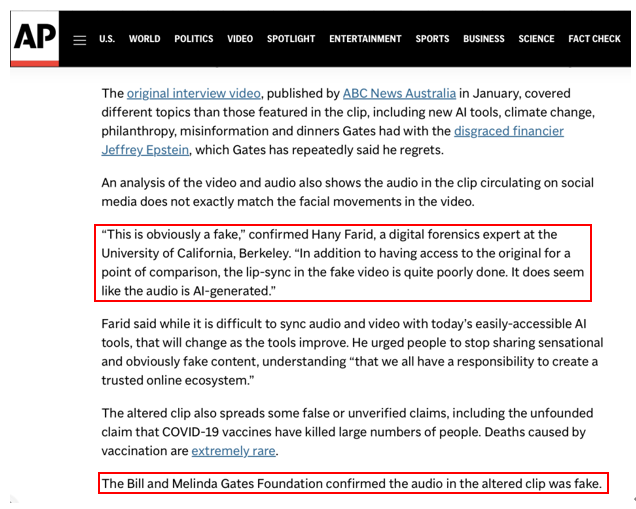Click the 'disgraced financier Jeffrey Epstein' link
The width and height of the screenshot is (636, 509).
coord(508,131)
